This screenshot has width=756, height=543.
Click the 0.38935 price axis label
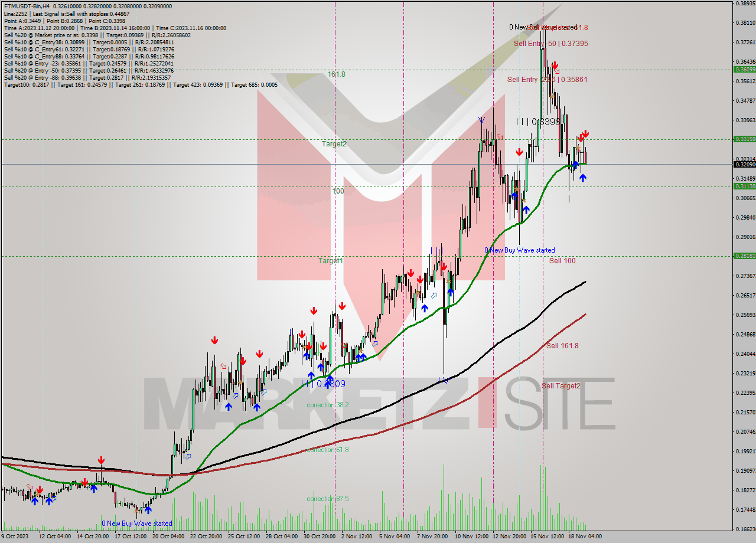pyautogui.click(x=745, y=3)
